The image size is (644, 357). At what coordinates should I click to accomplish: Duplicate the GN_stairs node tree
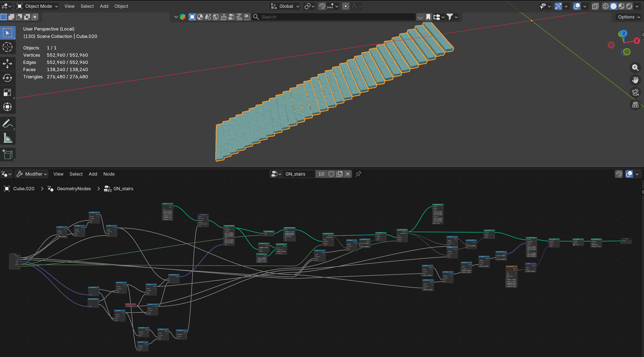(340, 174)
